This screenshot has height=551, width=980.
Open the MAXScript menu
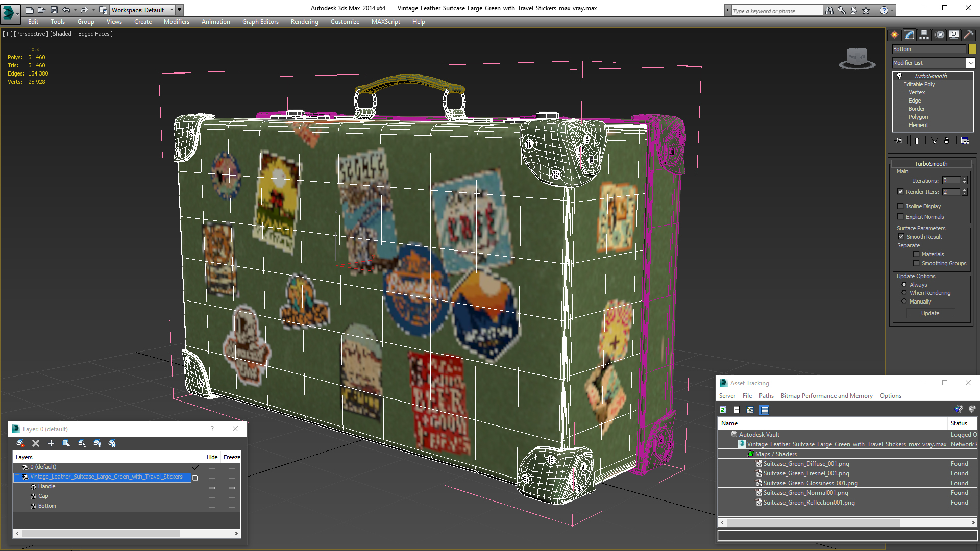[385, 22]
